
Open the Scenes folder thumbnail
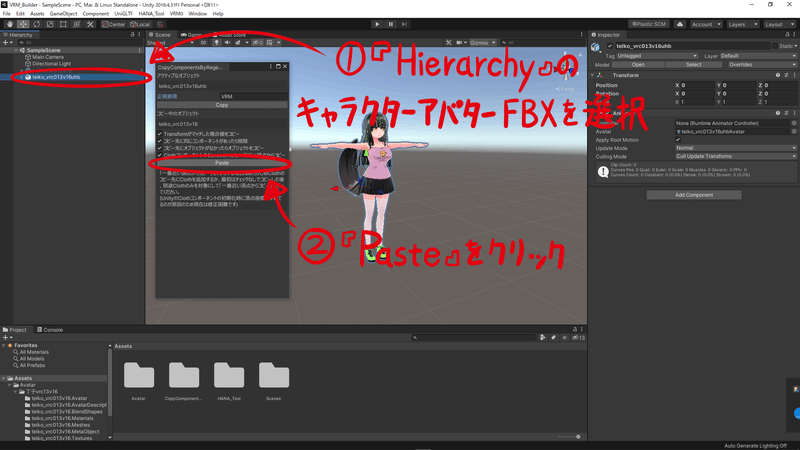(273, 376)
